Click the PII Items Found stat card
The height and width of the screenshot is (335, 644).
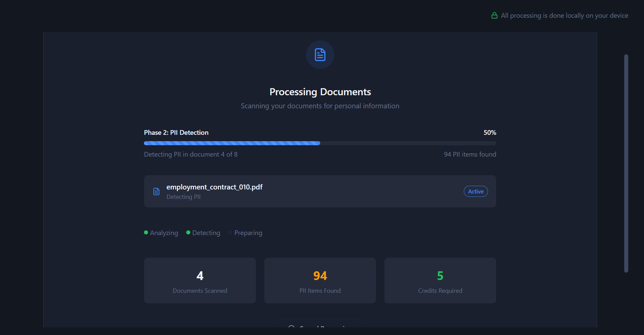[320, 281]
